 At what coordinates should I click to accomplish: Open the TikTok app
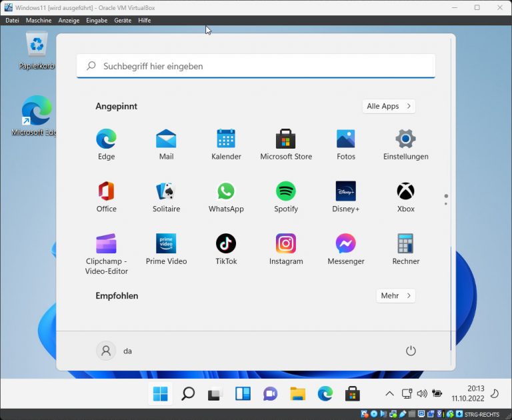pos(226,249)
